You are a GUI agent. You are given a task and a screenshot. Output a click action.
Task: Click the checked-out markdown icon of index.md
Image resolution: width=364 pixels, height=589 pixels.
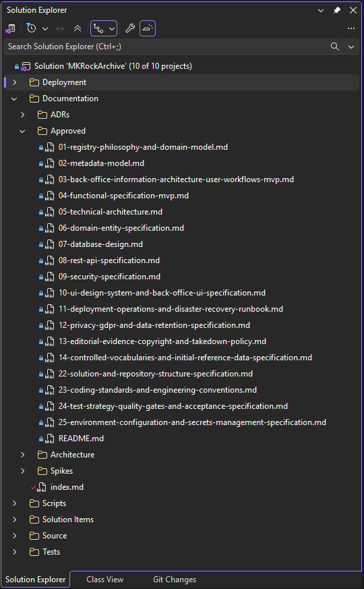pyautogui.click(x=42, y=487)
